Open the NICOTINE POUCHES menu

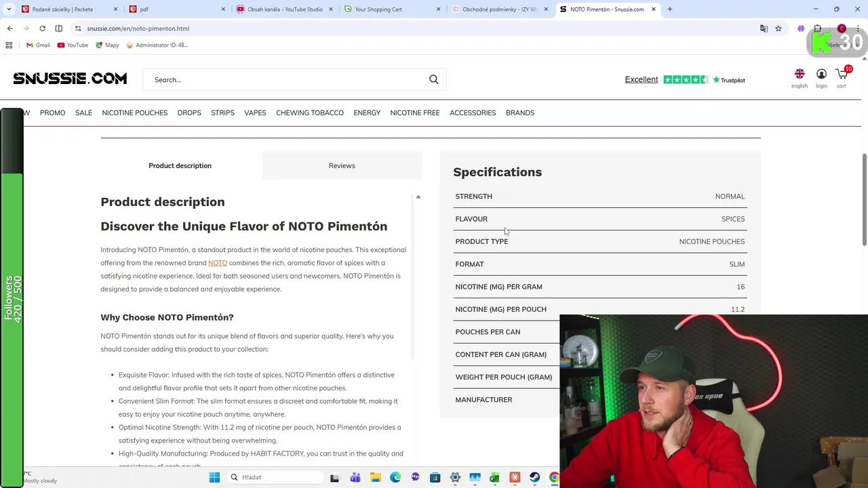coord(134,113)
